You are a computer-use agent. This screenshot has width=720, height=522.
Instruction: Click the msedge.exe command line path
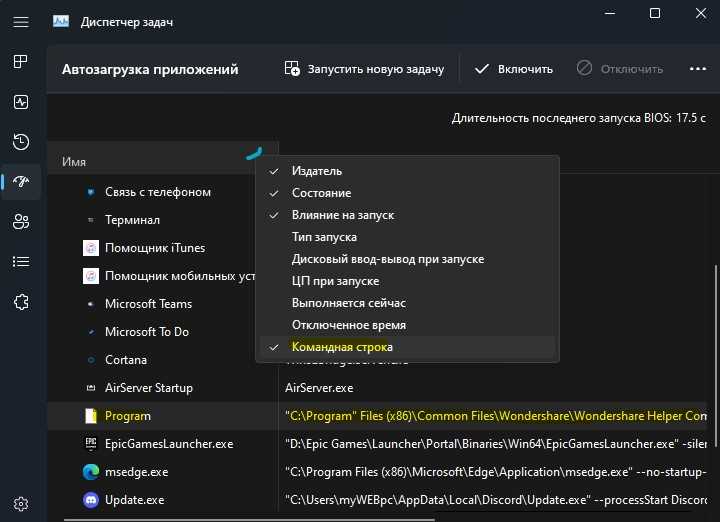pos(495,472)
